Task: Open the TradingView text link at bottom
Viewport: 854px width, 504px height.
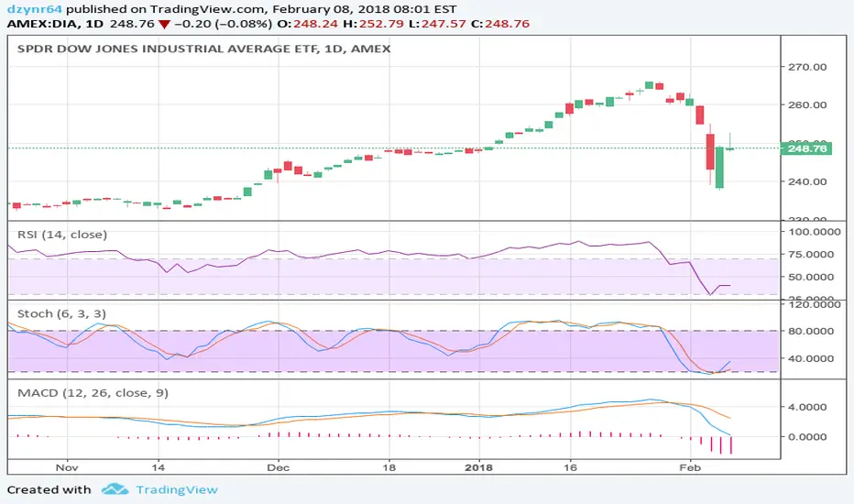Action: (177, 490)
